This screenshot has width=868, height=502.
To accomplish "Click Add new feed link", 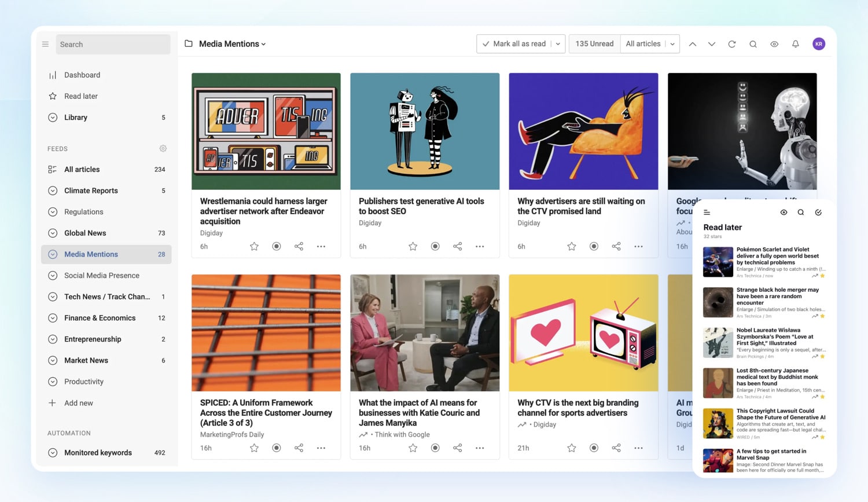I will [x=79, y=403].
